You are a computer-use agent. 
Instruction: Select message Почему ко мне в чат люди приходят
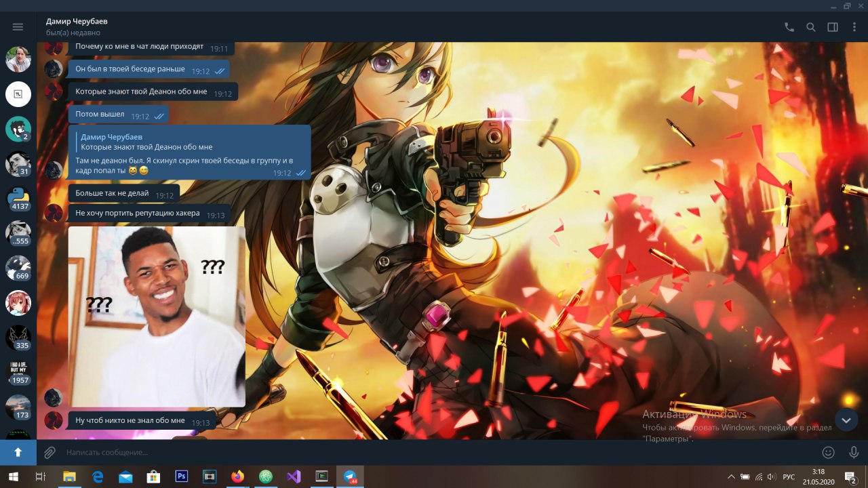coord(151,47)
